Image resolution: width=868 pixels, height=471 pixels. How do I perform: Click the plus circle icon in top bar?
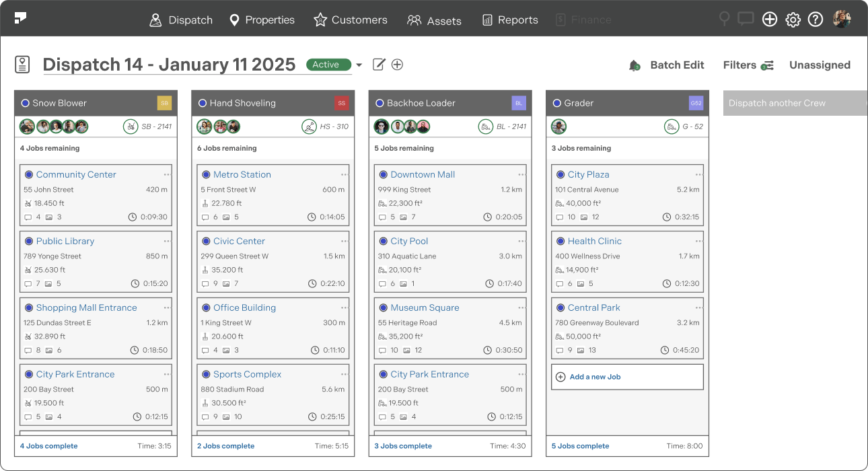(770, 20)
